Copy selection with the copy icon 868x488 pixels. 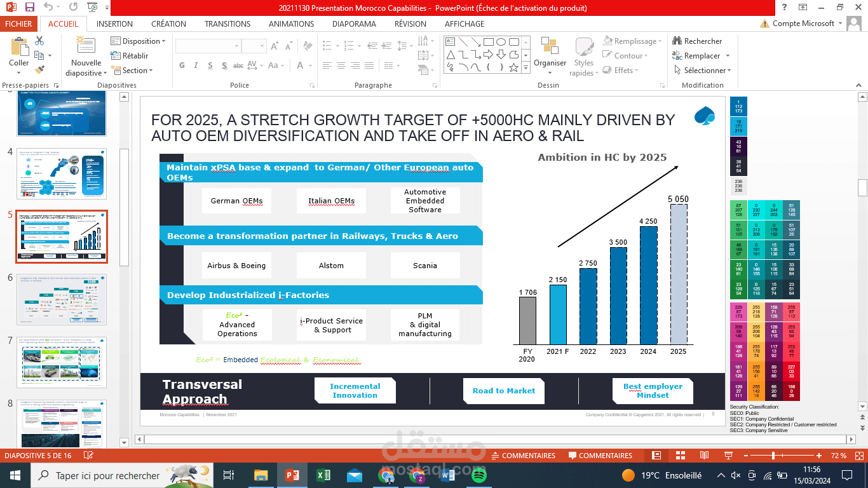click(x=39, y=55)
